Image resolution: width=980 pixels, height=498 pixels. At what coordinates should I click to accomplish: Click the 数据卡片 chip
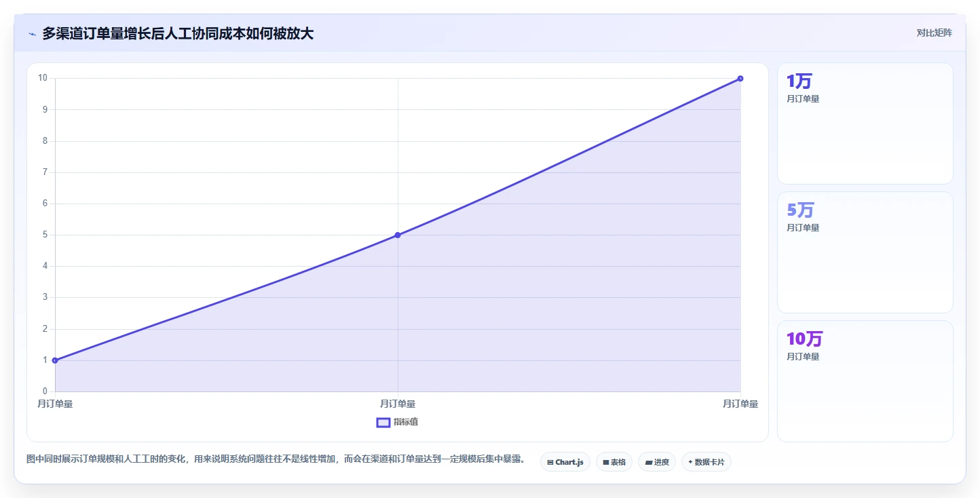click(x=706, y=462)
